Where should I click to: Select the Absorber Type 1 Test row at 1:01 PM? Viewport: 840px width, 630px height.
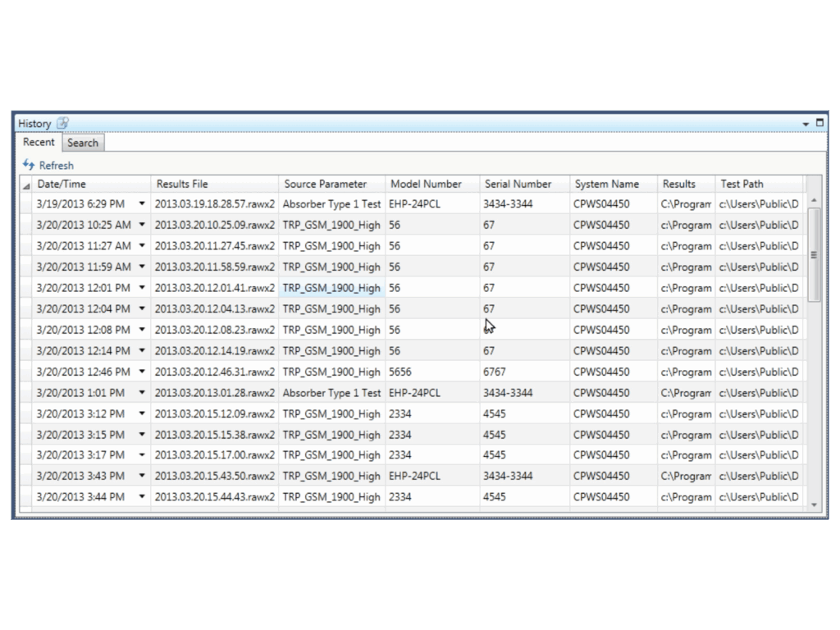click(x=331, y=393)
